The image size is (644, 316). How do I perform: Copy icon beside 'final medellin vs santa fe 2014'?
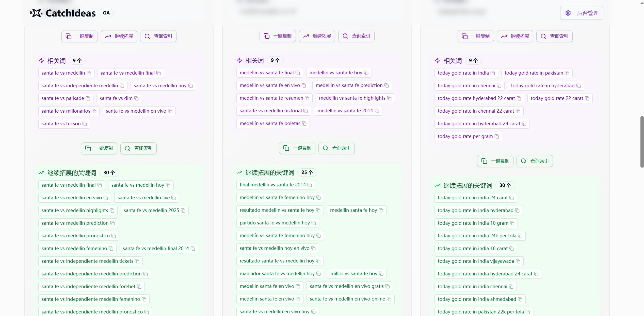pyautogui.click(x=310, y=185)
